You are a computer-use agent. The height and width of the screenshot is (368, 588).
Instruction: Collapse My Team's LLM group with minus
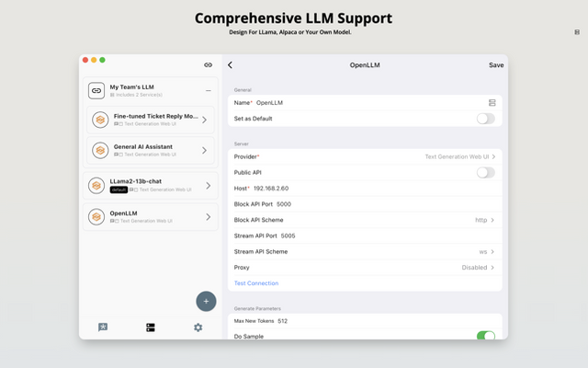pos(209,90)
